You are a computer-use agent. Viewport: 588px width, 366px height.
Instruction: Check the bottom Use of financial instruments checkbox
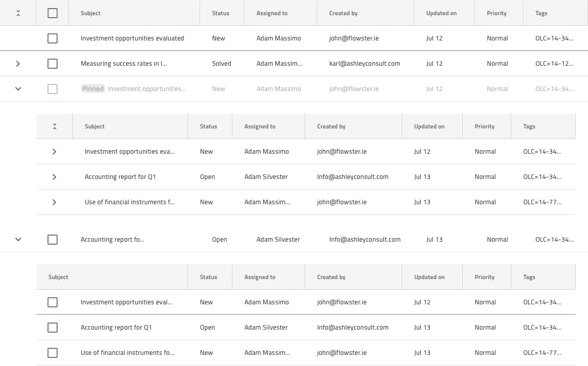point(53,353)
